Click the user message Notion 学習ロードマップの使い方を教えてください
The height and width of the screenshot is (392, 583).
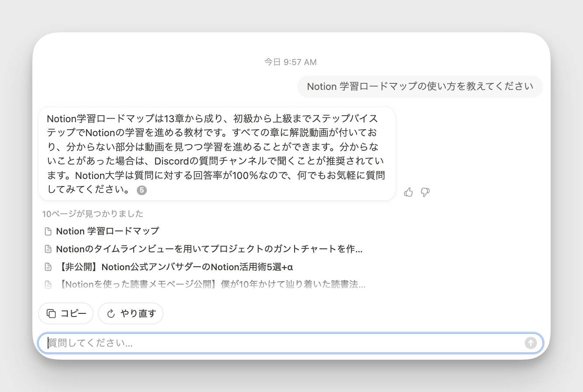pyautogui.click(x=420, y=86)
